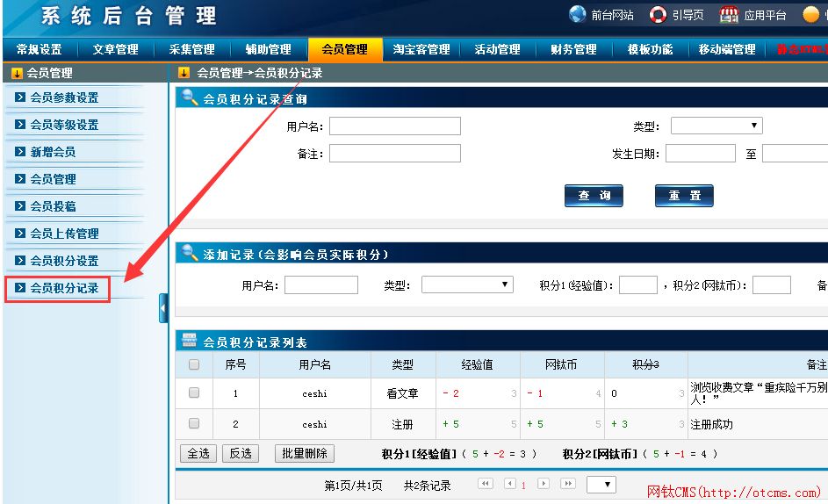The height and width of the screenshot is (504, 828).
Task: Open 会员上传管理 in sidebar
Action: click(x=64, y=234)
